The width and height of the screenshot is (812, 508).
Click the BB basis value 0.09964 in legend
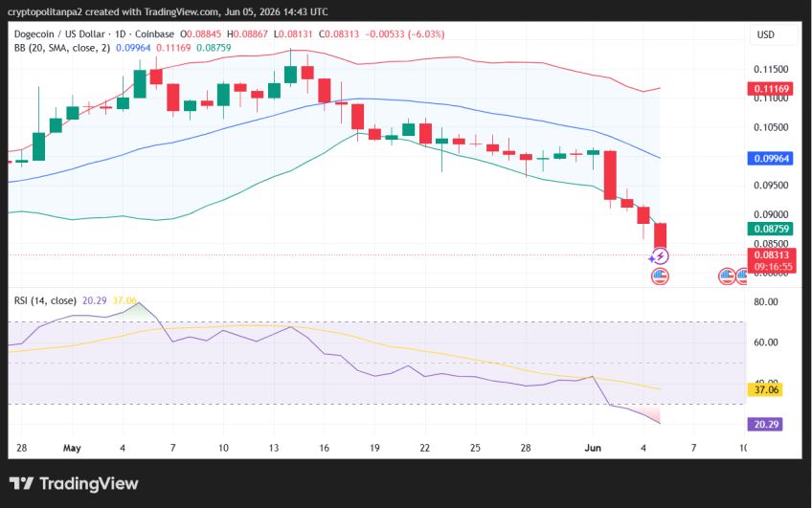pyautogui.click(x=133, y=48)
